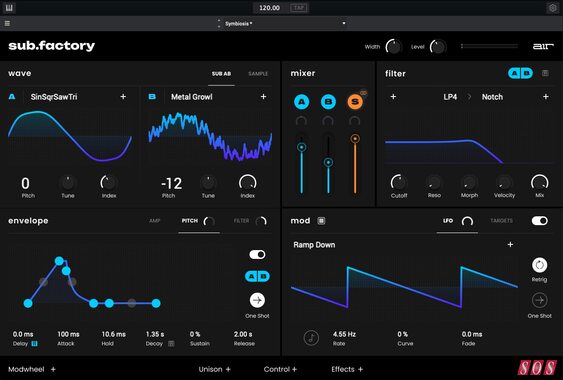Toggle the pitch envelope on/off switch
Image resolution: width=563 pixels, height=380 pixels.
click(x=257, y=255)
